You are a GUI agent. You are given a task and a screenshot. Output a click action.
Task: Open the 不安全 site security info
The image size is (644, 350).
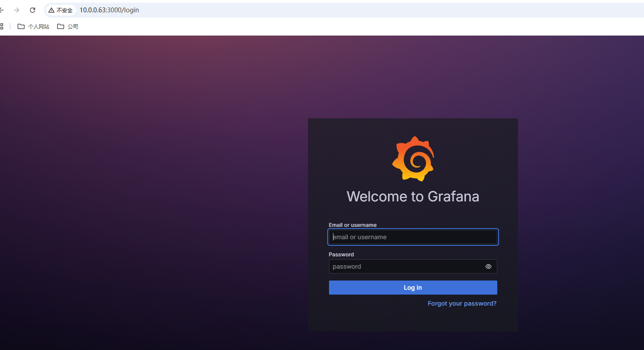tap(64, 10)
